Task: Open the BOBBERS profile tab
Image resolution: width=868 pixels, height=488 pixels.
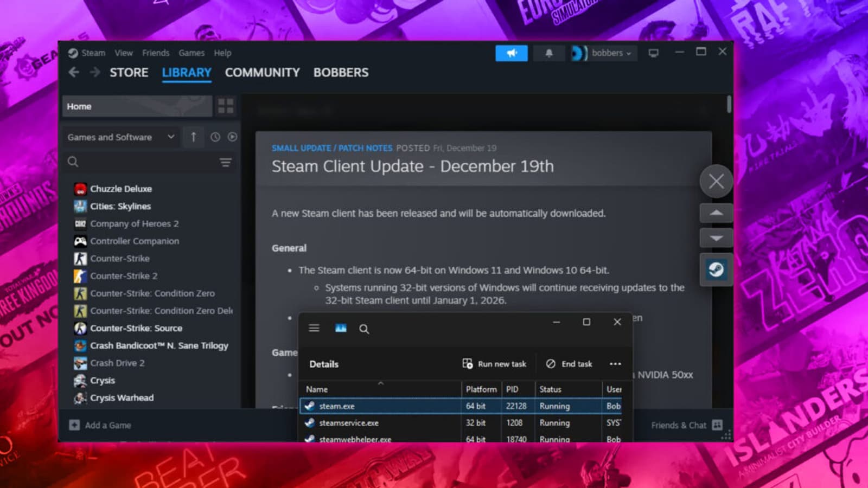Action: coord(341,73)
